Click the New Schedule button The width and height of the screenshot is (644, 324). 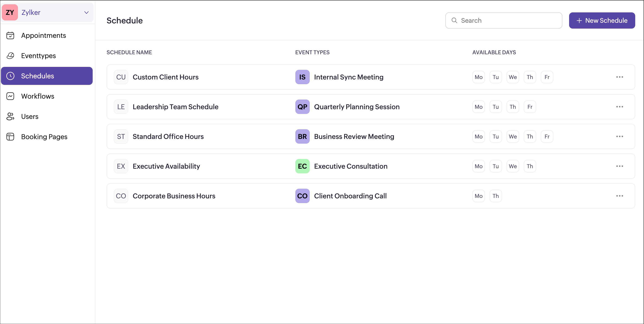pos(602,20)
